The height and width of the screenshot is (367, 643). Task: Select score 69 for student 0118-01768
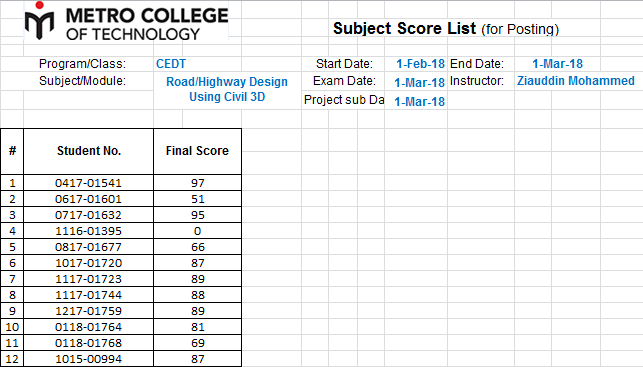(197, 343)
